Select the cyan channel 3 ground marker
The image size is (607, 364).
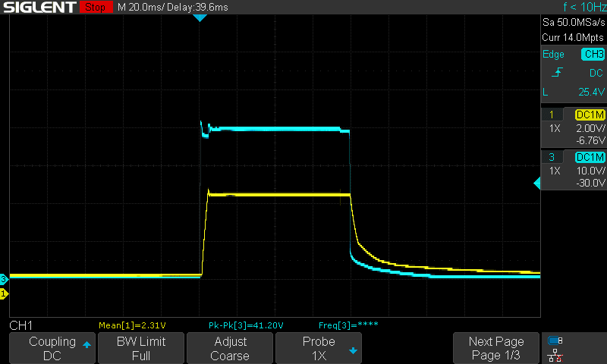click(x=4, y=279)
